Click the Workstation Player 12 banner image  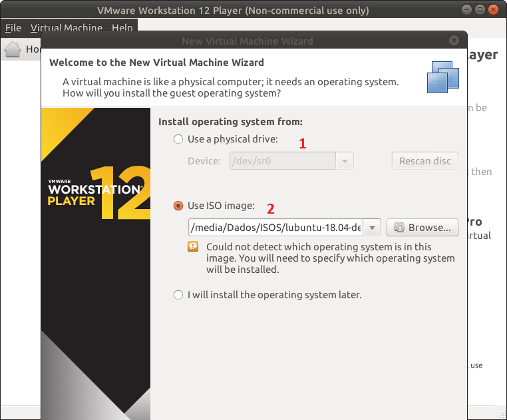point(96,264)
